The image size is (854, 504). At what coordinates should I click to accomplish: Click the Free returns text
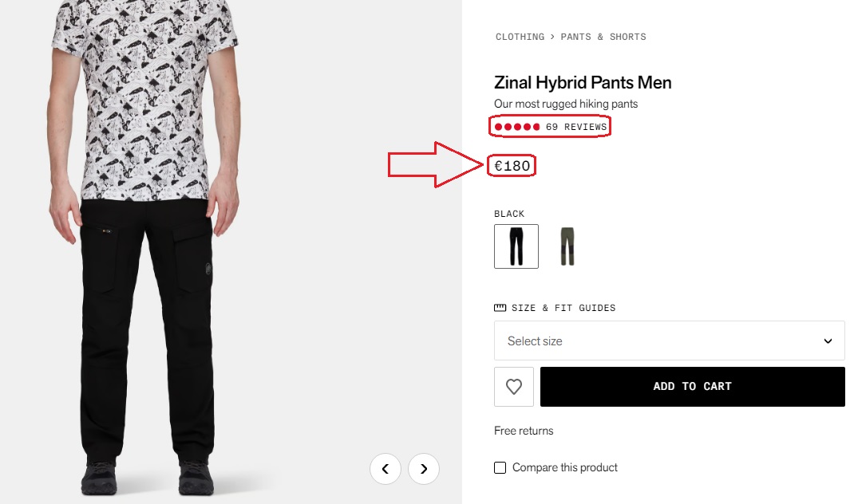coord(524,431)
